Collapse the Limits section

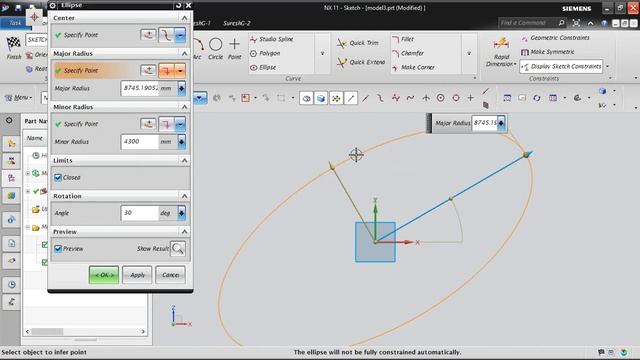pyautogui.click(x=184, y=160)
